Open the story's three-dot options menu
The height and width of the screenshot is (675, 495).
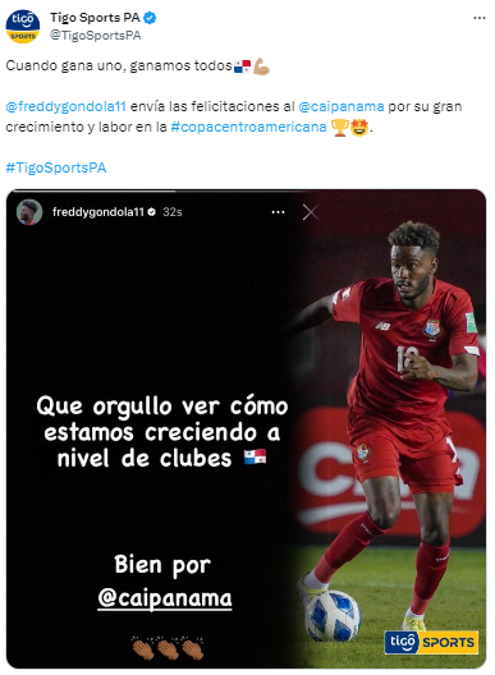(278, 212)
